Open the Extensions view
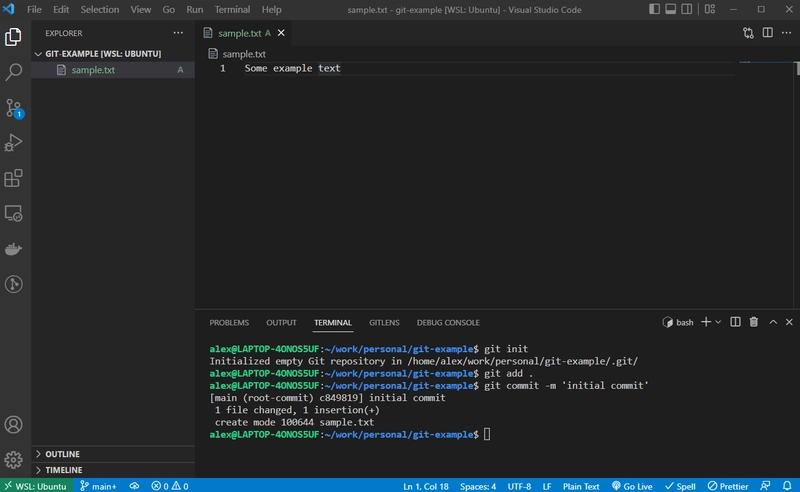 click(x=13, y=178)
